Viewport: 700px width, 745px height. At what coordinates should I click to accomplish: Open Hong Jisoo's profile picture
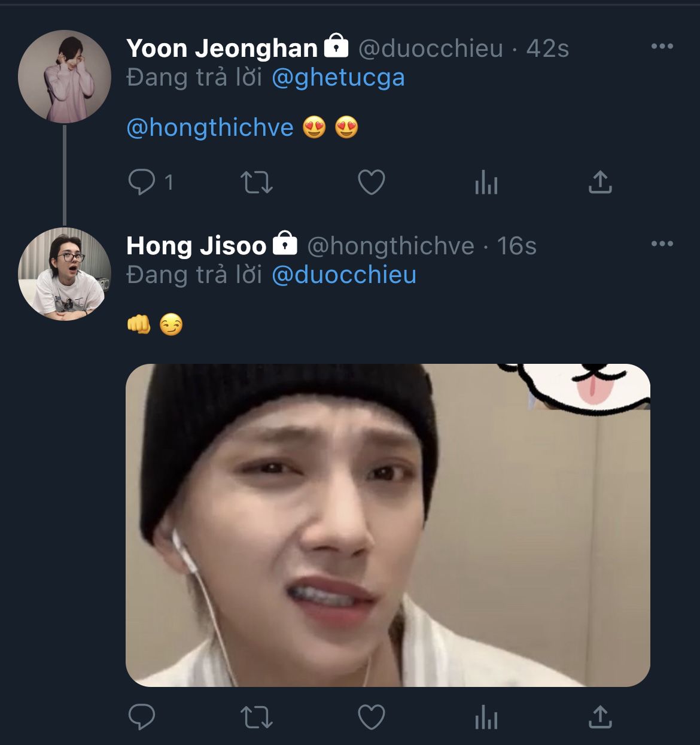click(65, 274)
